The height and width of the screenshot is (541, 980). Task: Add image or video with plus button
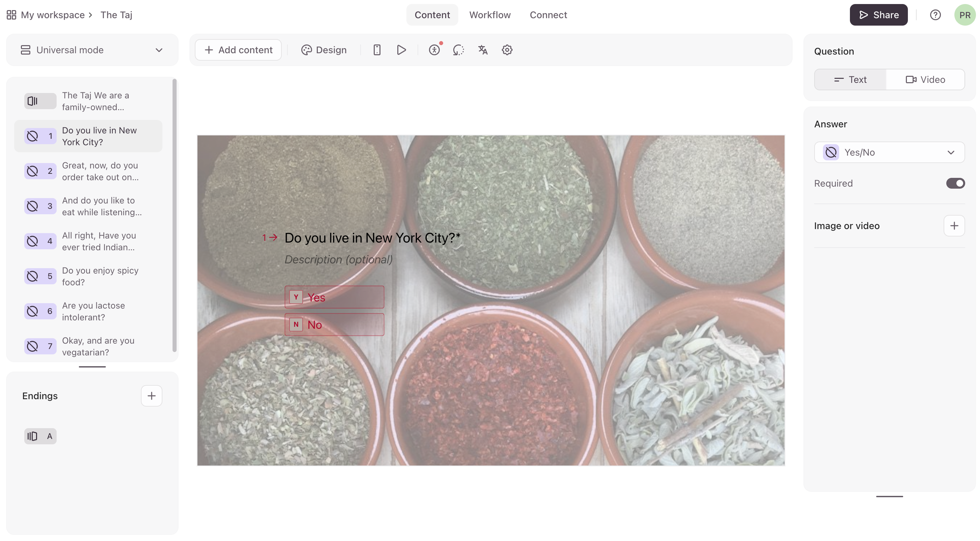click(954, 226)
